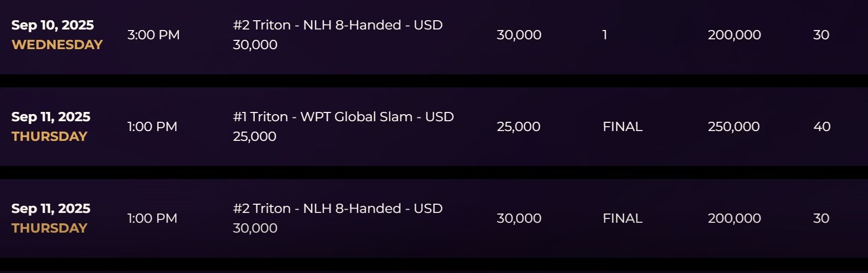Click FINAL in the Thursday NLH 8-Handed row

(x=622, y=218)
